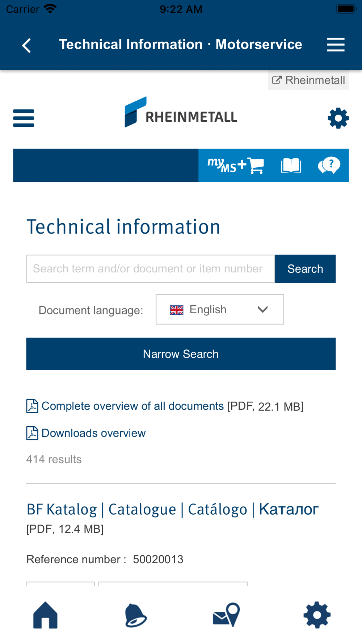
Task: Open the Downloads overview link
Action: [93, 433]
